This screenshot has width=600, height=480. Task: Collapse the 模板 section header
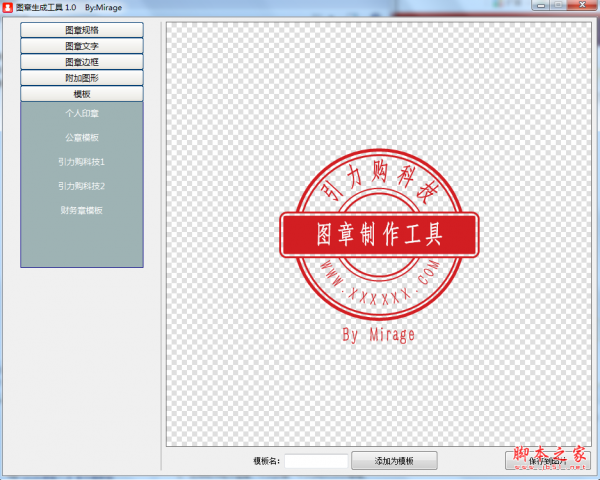[x=82, y=94]
